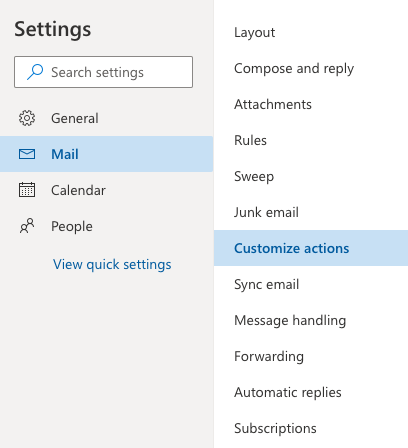Select Automatic replies option
The image size is (408, 448).
tap(288, 392)
